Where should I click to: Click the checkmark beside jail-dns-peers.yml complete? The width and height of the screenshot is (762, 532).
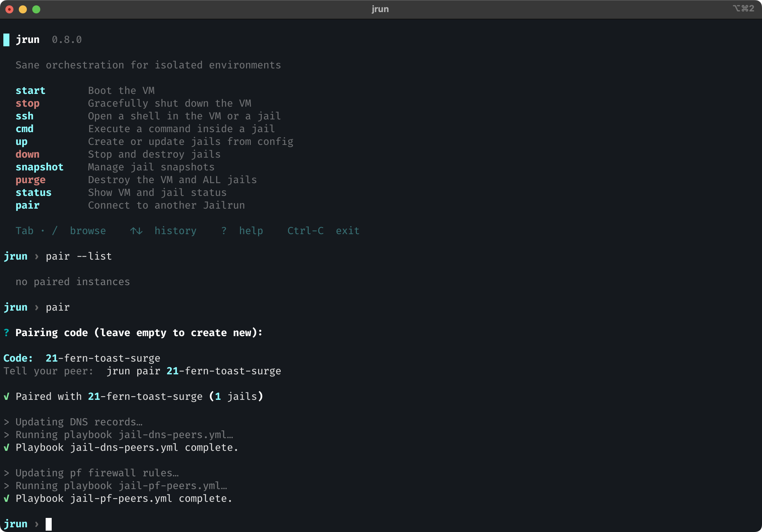coord(6,447)
